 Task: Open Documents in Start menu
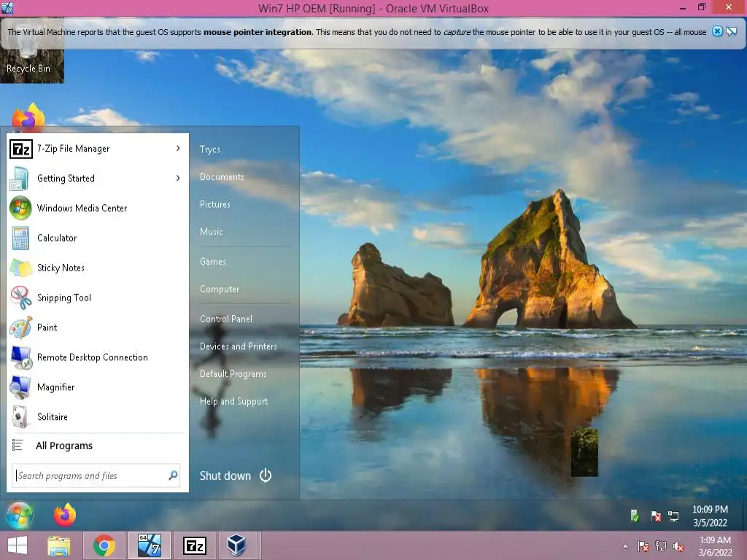click(x=222, y=176)
